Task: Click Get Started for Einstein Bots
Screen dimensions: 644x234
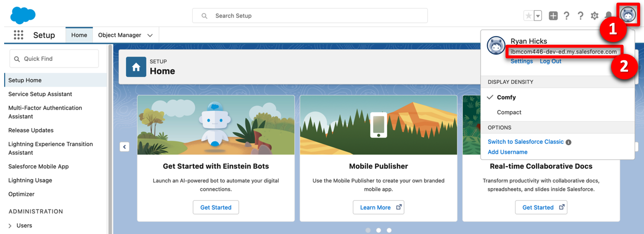Action: 216,207
